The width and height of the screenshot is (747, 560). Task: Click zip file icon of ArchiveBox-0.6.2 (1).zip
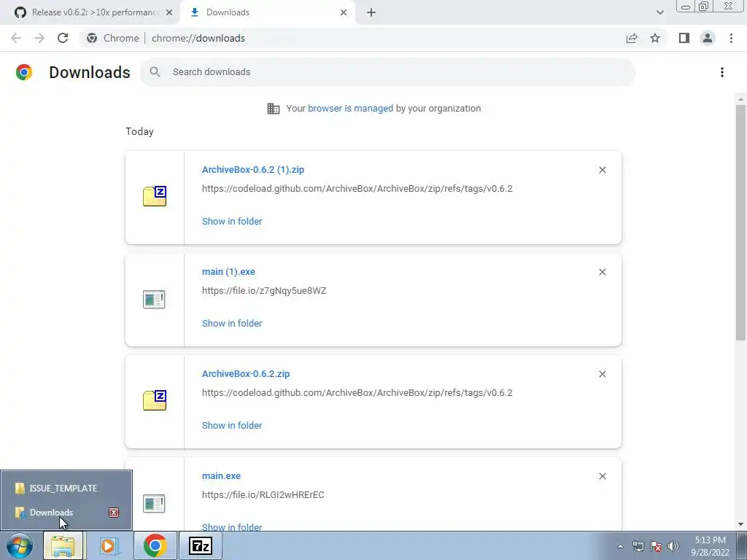(x=155, y=196)
